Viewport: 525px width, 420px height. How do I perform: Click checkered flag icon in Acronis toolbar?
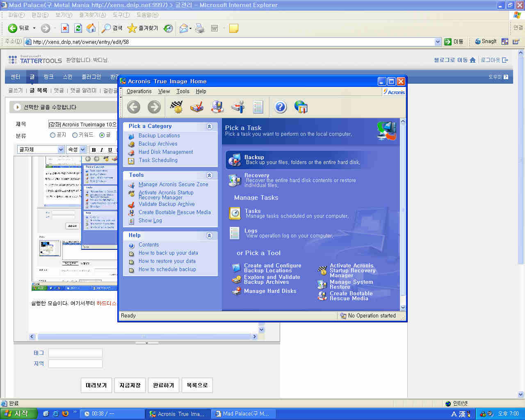point(176,107)
